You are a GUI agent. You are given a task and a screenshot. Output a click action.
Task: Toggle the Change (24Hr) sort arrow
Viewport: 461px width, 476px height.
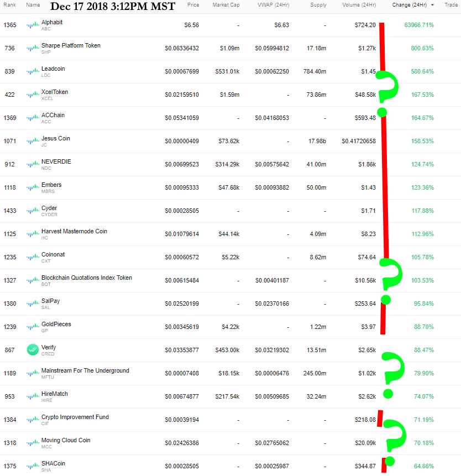click(x=432, y=5)
